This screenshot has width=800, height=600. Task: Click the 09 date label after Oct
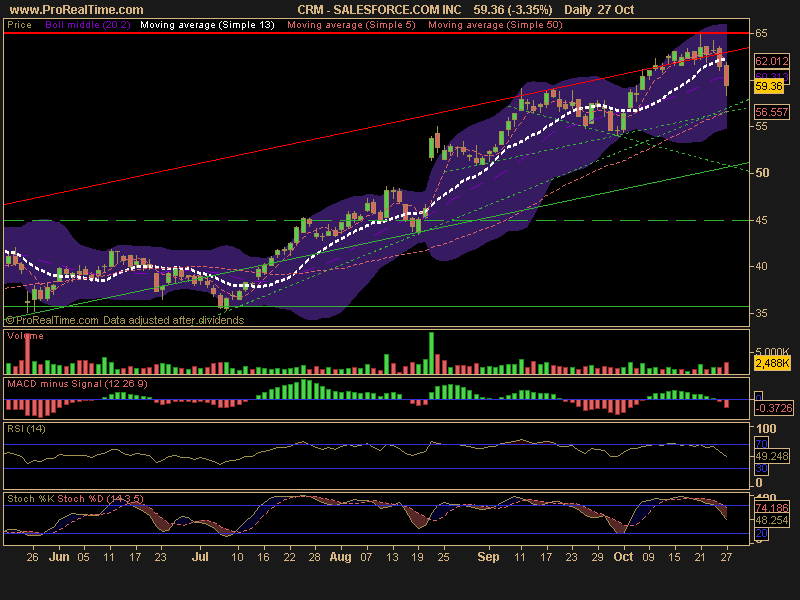click(648, 557)
